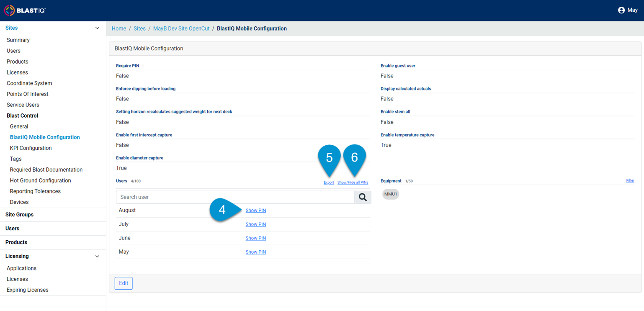Click the Edit button
The width and height of the screenshot is (644, 311).
[x=124, y=283]
